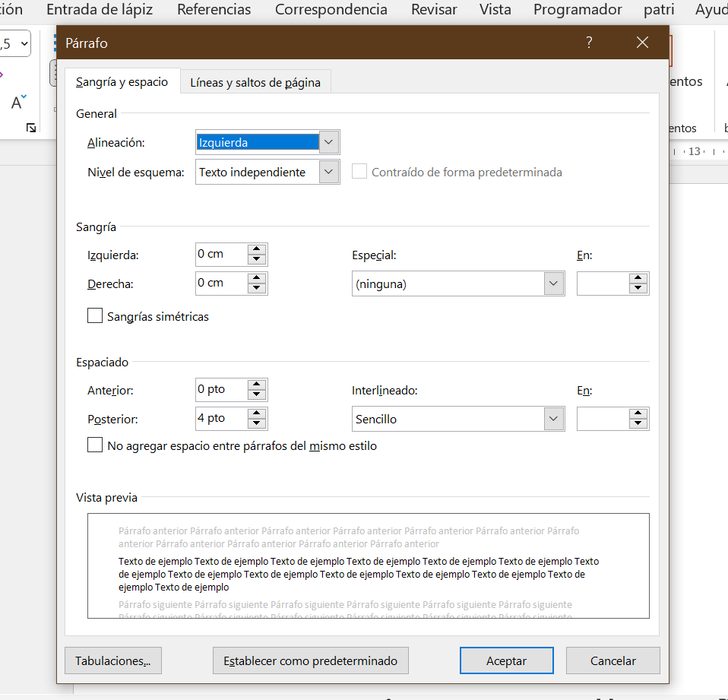Open the Alineación dropdown

329,142
